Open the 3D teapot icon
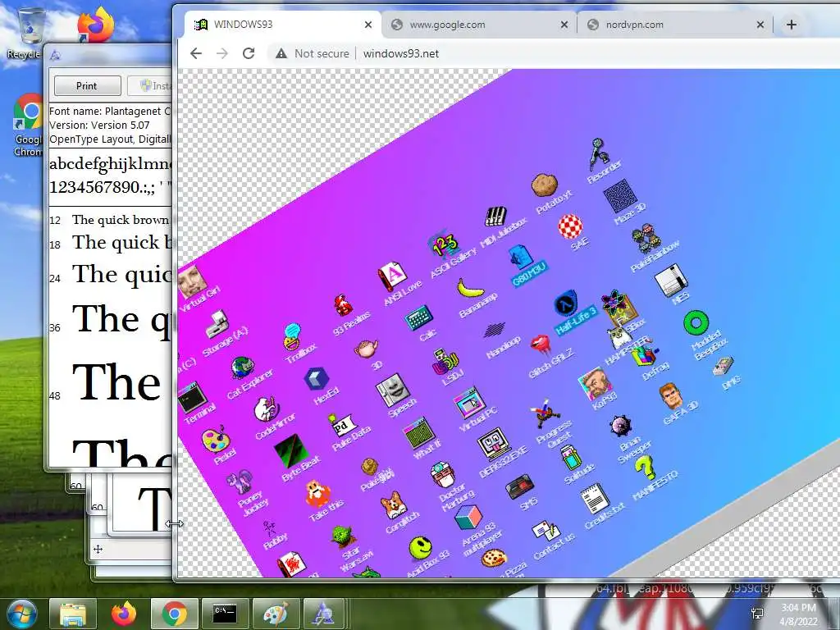 (x=367, y=349)
